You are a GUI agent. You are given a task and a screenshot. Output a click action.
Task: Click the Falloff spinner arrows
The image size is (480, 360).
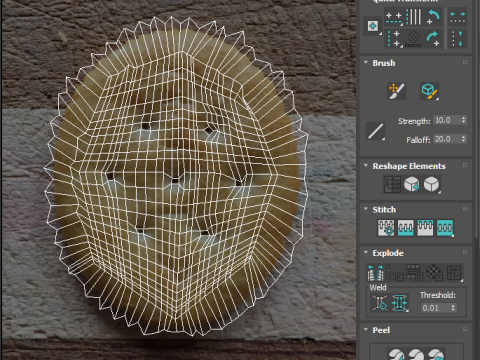click(x=463, y=139)
